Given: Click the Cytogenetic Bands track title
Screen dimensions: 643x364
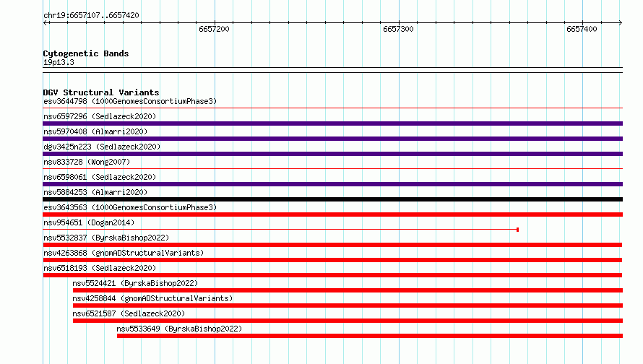Looking at the screenshot, I should 86,53.
